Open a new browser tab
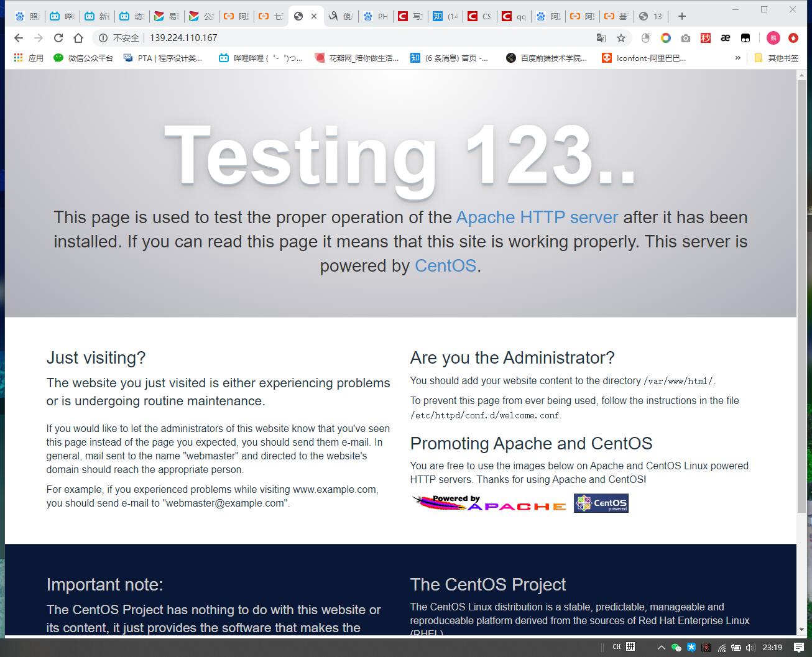This screenshot has height=657, width=812. [682, 16]
